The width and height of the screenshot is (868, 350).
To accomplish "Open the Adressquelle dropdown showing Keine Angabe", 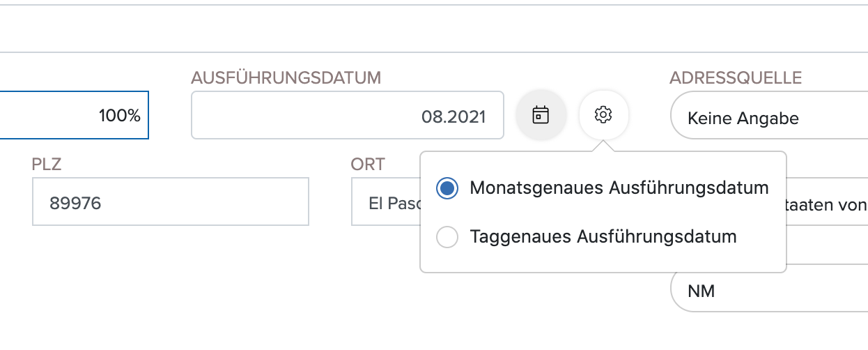I will click(769, 118).
